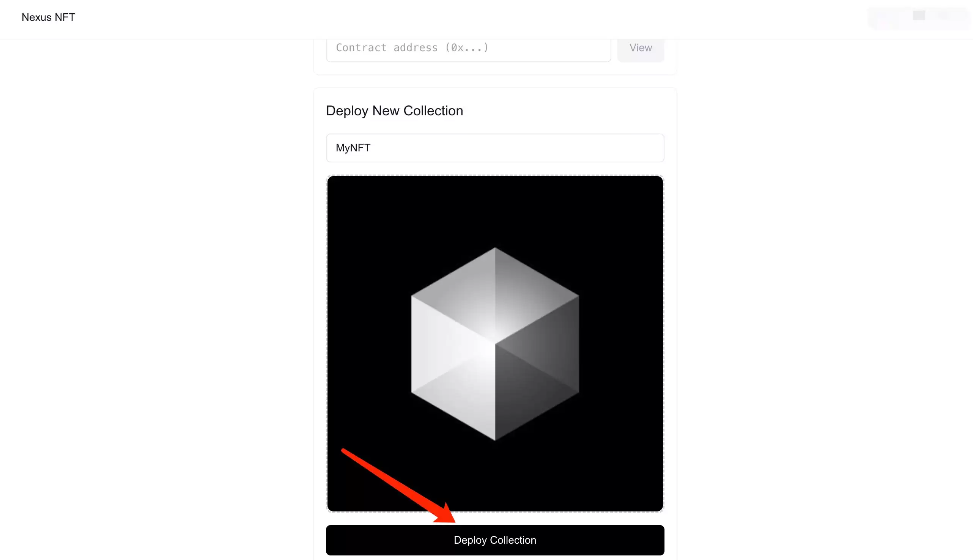The image size is (973, 560).
Task: Click the 0x placeholder text in address field
Action: (x=466, y=48)
